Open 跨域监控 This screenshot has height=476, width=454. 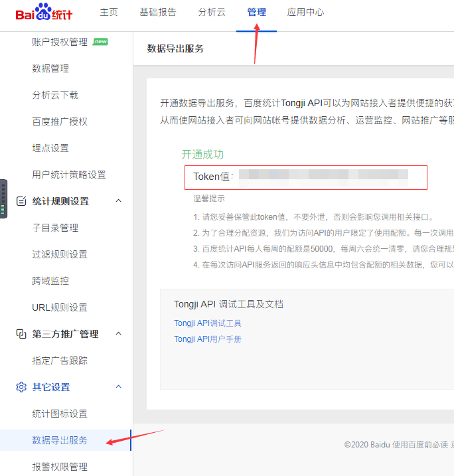50,281
